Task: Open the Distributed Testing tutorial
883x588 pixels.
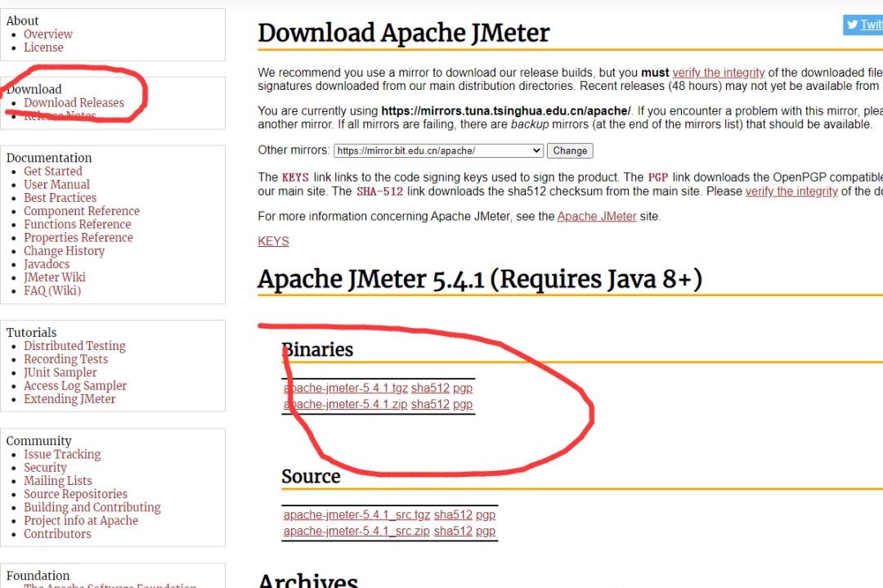Action: [x=74, y=346]
